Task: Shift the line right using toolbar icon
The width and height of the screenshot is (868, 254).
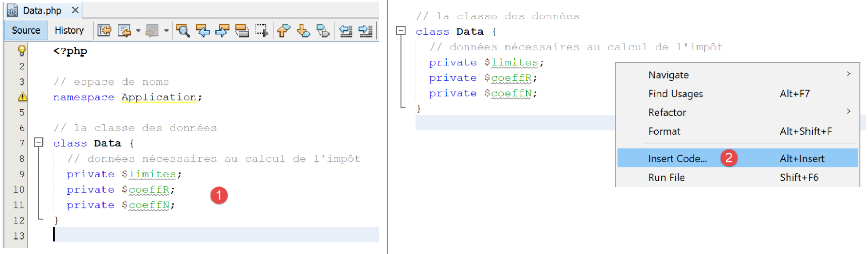Action: point(365,30)
